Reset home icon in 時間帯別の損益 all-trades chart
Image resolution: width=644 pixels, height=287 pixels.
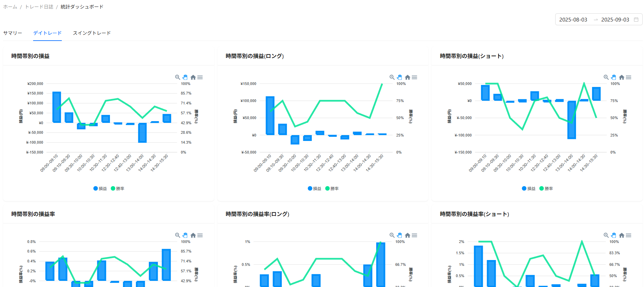tap(193, 77)
